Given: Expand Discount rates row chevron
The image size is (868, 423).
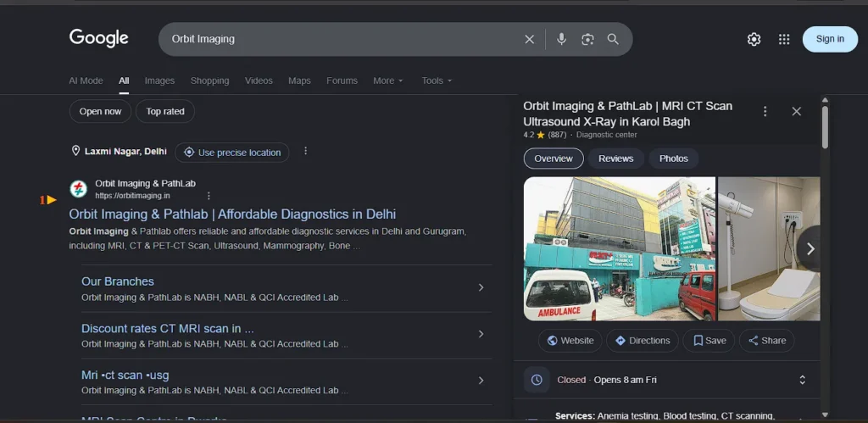Looking at the screenshot, I should pyautogui.click(x=481, y=334).
